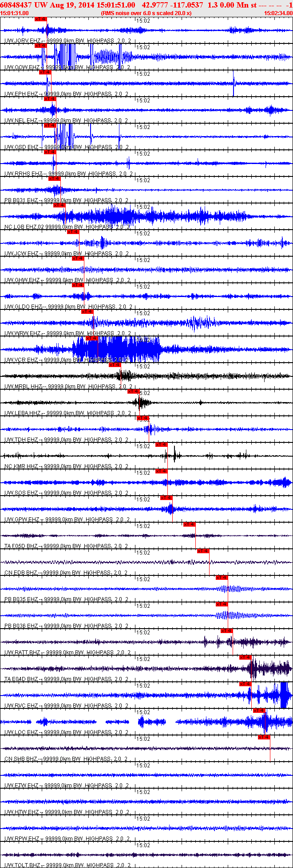Screen dimensions: 293x868
Task: Click the red pick flag on UW.JORV trace
Action: [40, 19]
